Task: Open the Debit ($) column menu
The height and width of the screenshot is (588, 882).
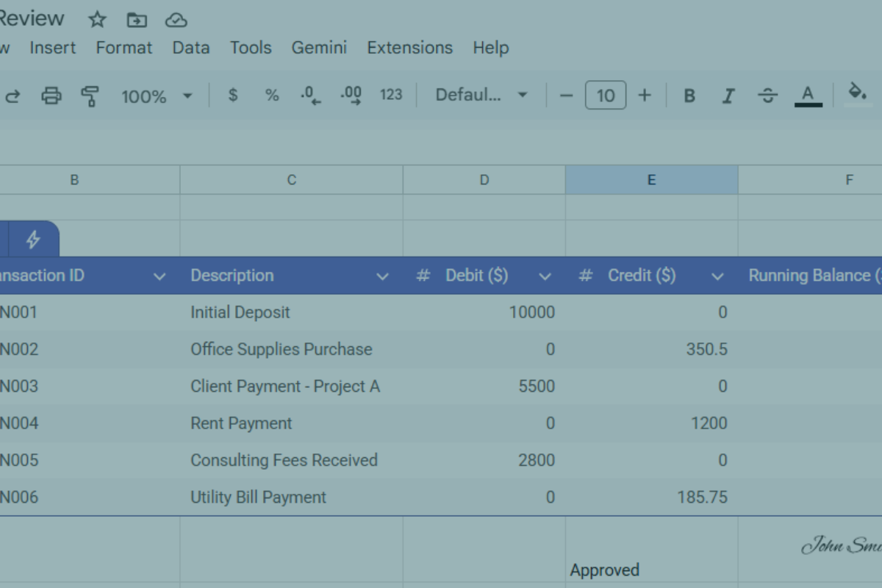Action: [545, 276]
